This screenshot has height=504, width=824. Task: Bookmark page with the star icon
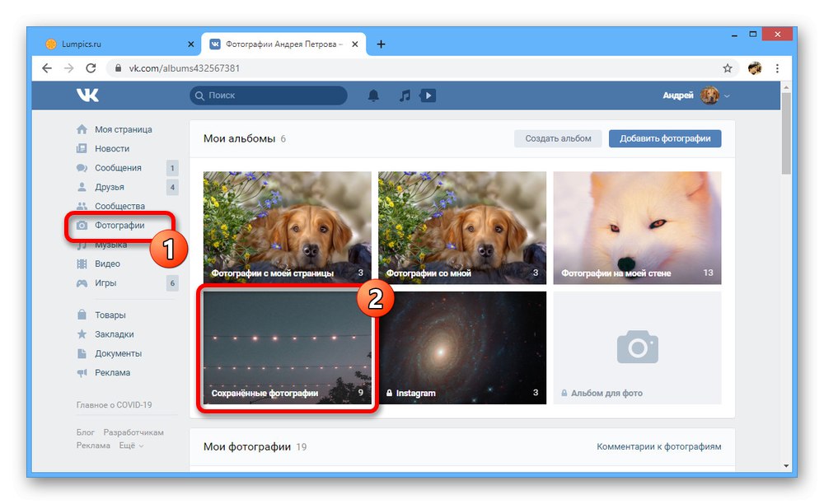pos(728,68)
